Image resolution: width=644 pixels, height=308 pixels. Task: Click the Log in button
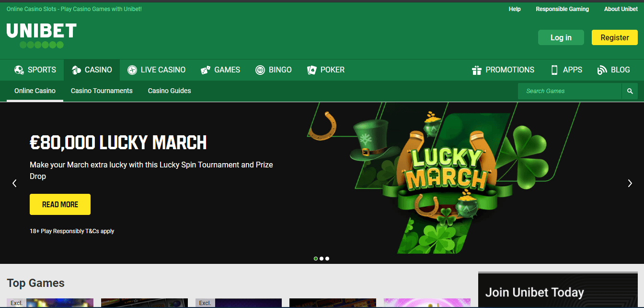pos(561,37)
